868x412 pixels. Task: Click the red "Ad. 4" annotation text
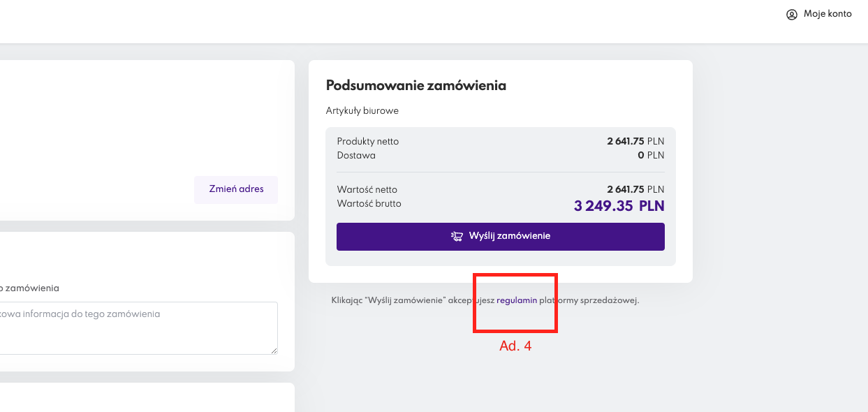tap(515, 346)
